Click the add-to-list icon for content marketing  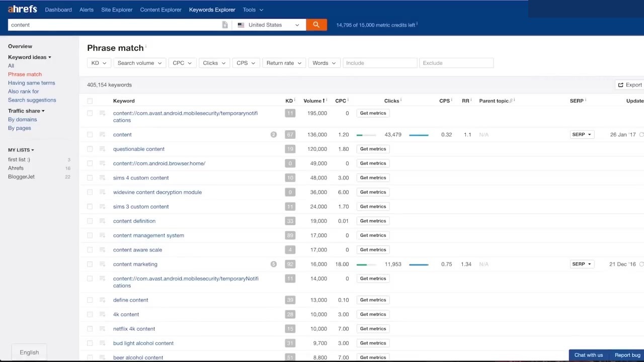click(x=103, y=264)
